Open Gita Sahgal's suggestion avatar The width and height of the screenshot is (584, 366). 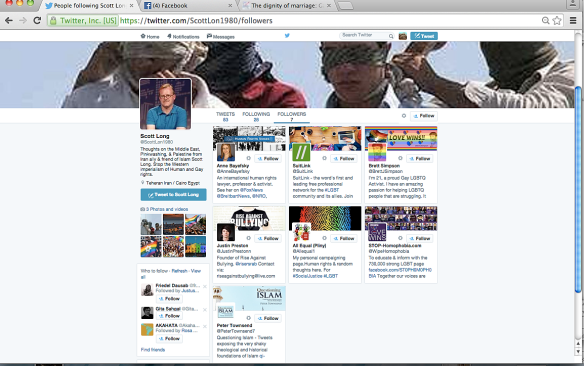(147, 313)
